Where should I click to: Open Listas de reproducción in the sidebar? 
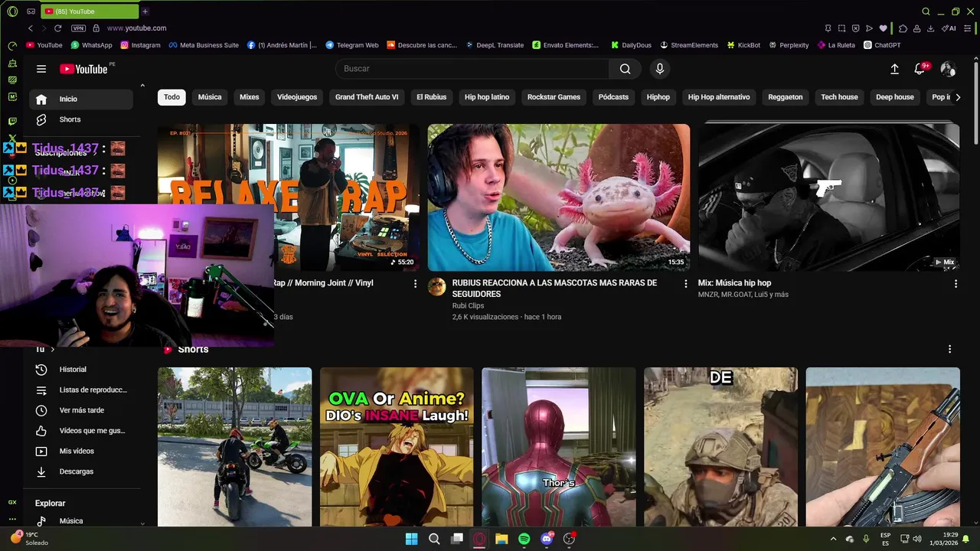click(80, 390)
